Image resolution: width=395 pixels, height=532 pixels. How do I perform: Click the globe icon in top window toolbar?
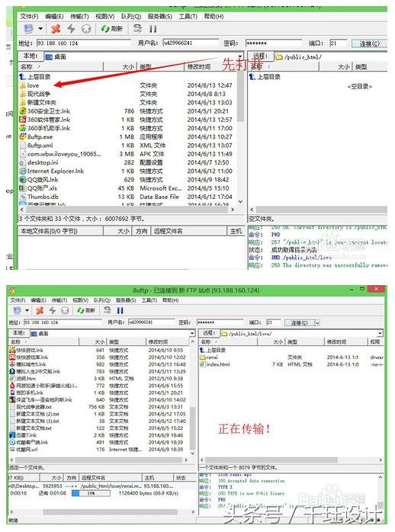coord(86,29)
